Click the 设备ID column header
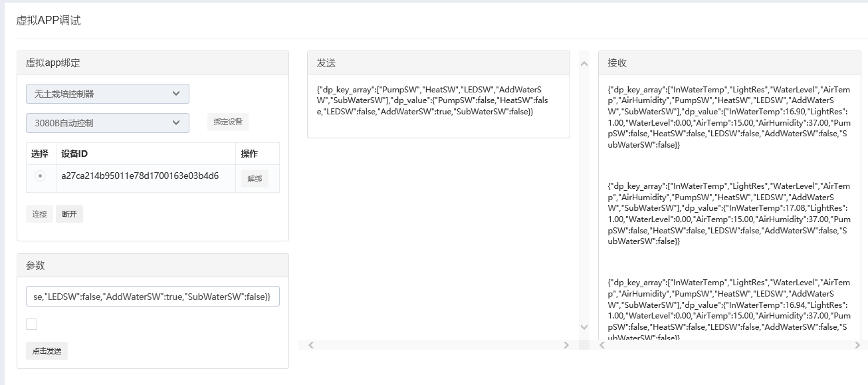 coord(74,154)
